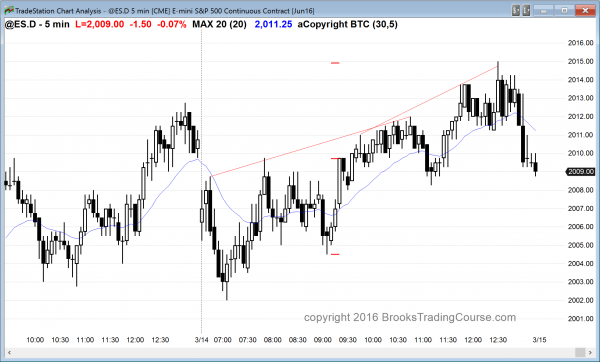
Task: Click the 2003.00 price axis label
Action: [x=580, y=282]
